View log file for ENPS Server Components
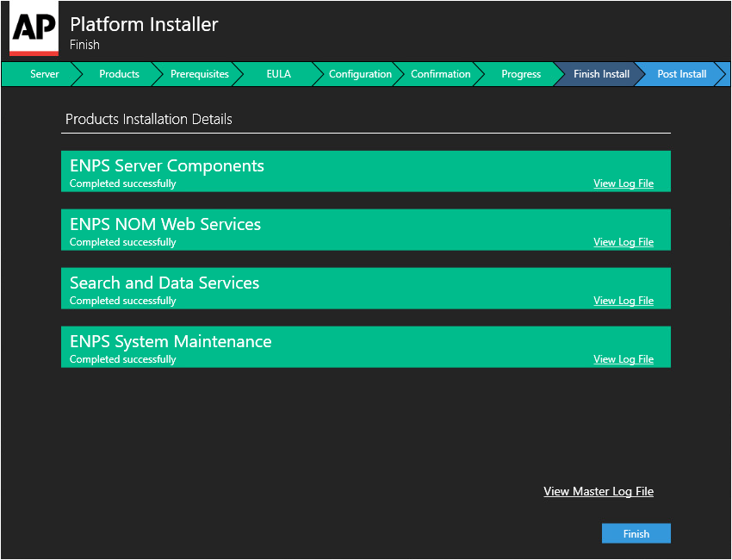 point(623,184)
